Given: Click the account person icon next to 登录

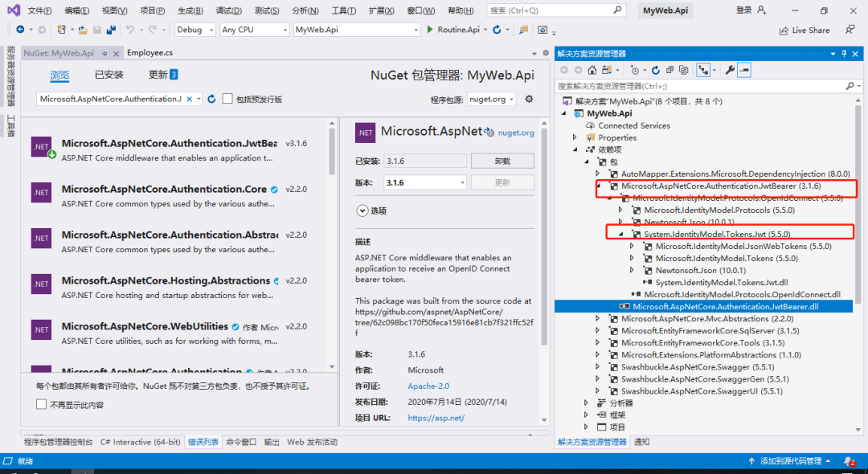Looking at the screenshot, I should [x=762, y=10].
